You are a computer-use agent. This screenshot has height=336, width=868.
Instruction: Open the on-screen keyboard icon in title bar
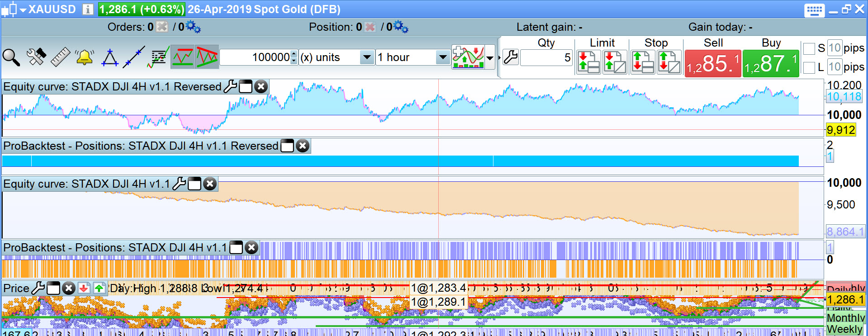tap(814, 10)
